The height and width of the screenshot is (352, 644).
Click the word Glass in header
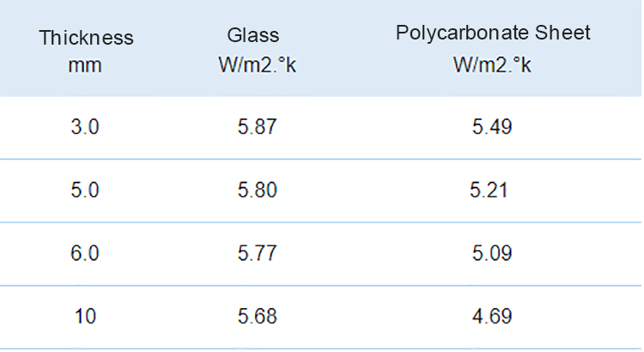(253, 35)
